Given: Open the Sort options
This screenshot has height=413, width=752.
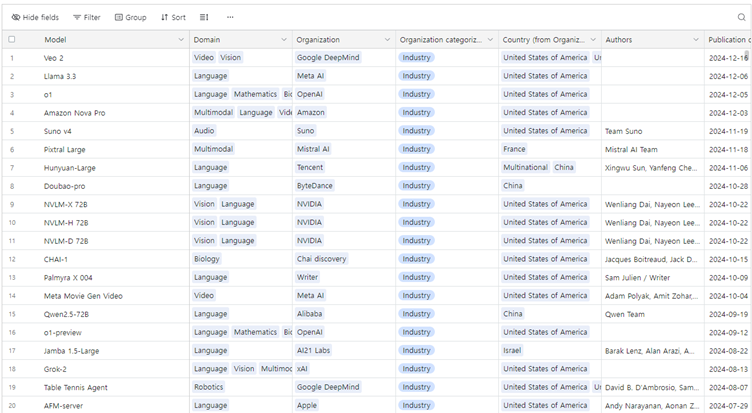Looking at the screenshot, I should (173, 17).
